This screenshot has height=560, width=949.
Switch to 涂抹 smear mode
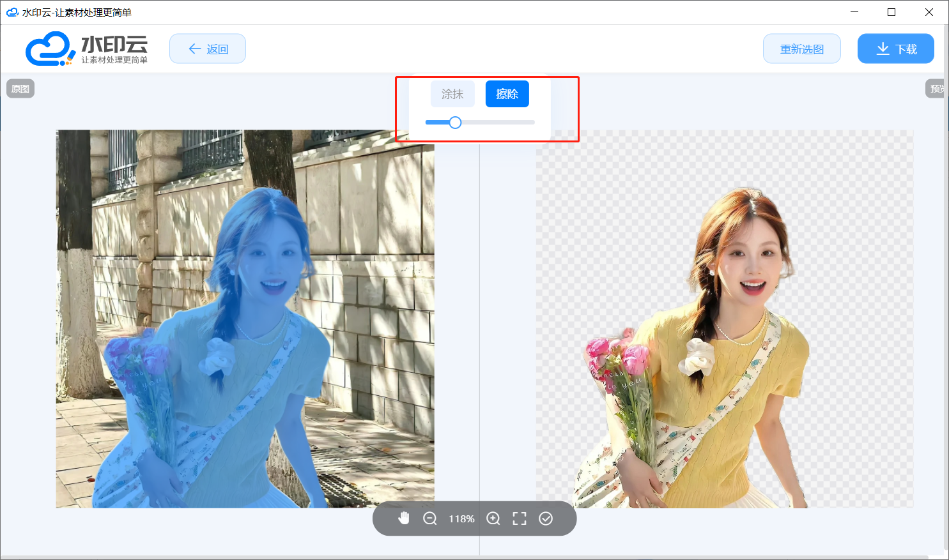(452, 94)
